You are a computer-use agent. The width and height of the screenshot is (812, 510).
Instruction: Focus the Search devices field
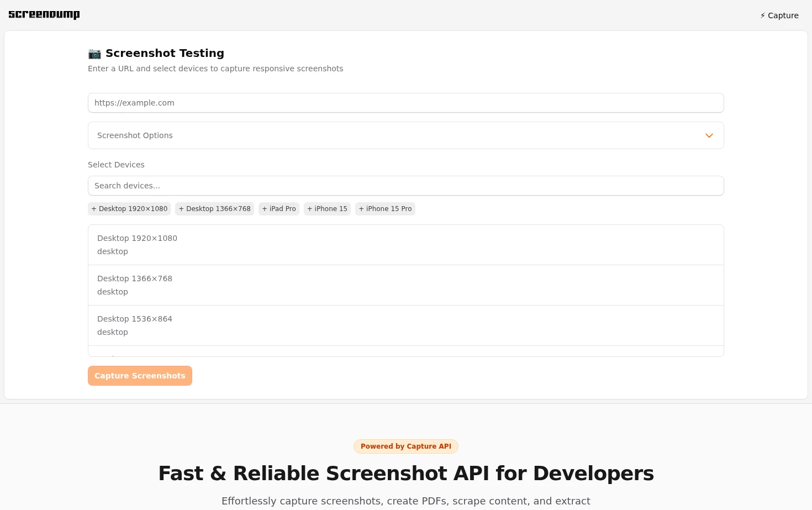coord(406,186)
